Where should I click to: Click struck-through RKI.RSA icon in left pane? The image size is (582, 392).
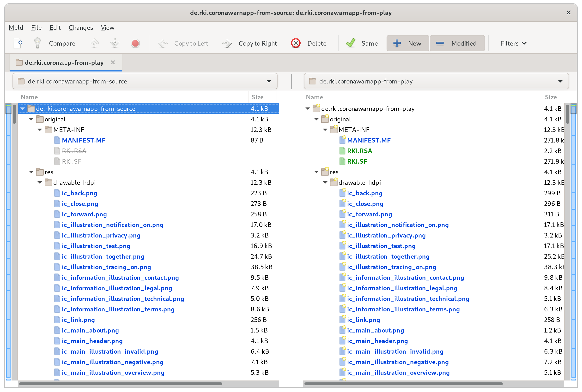(57, 151)
